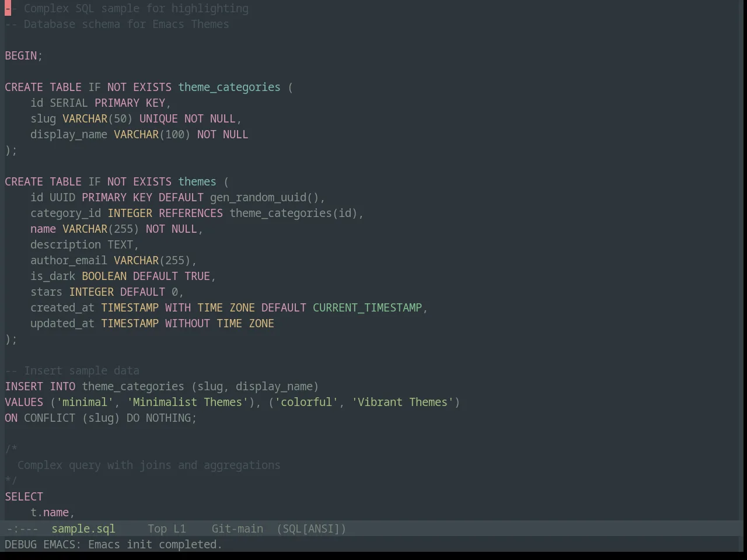Viewport: 747px width, 560px height.
Task: Click the word SERIAL on id line
Action: coord(69,103)
